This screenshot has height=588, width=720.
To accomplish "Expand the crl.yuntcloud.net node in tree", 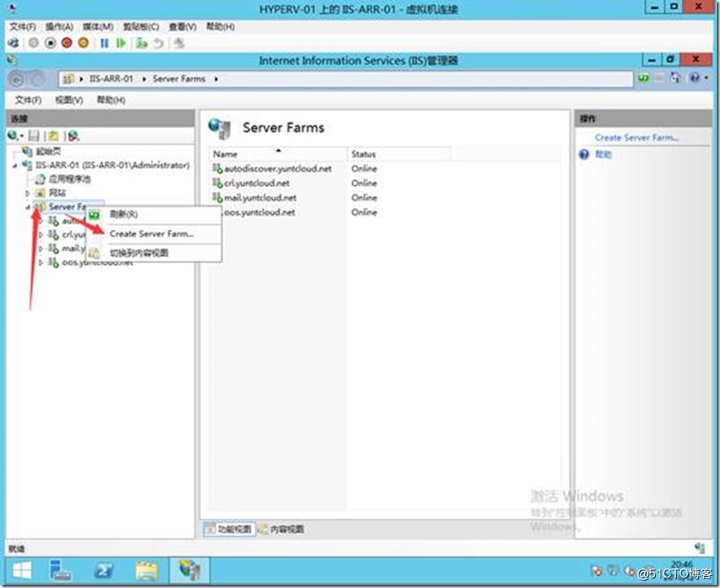I will pyautogui.click(x=41, y=235).
